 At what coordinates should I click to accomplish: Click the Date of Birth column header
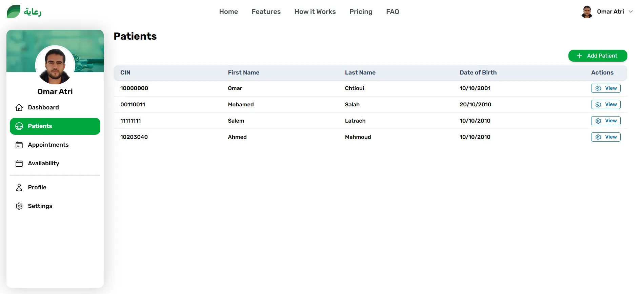[x=478, y=72]
